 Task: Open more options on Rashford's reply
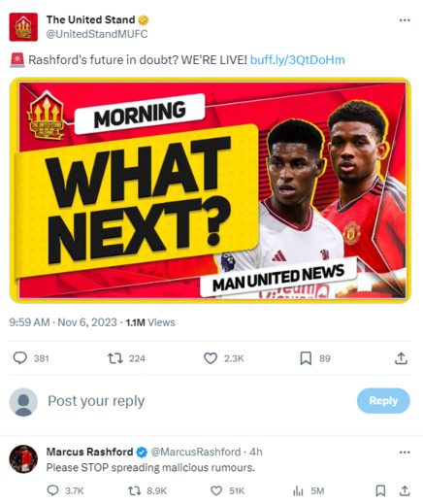pos(405,453)
